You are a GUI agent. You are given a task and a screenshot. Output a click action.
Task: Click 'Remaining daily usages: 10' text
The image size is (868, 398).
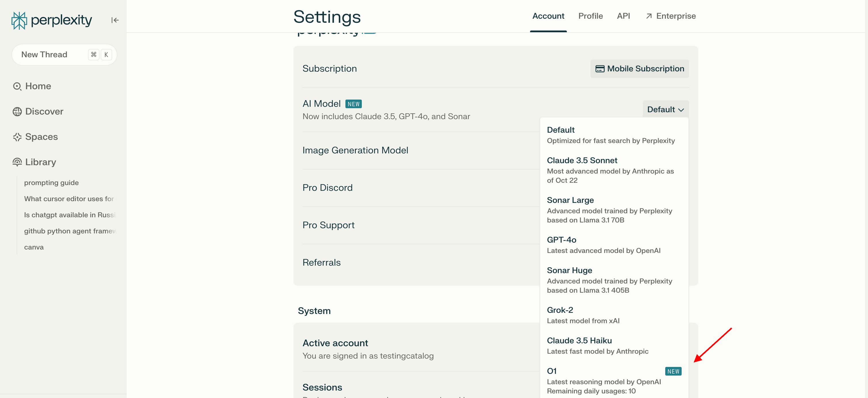tap(591, 391)
